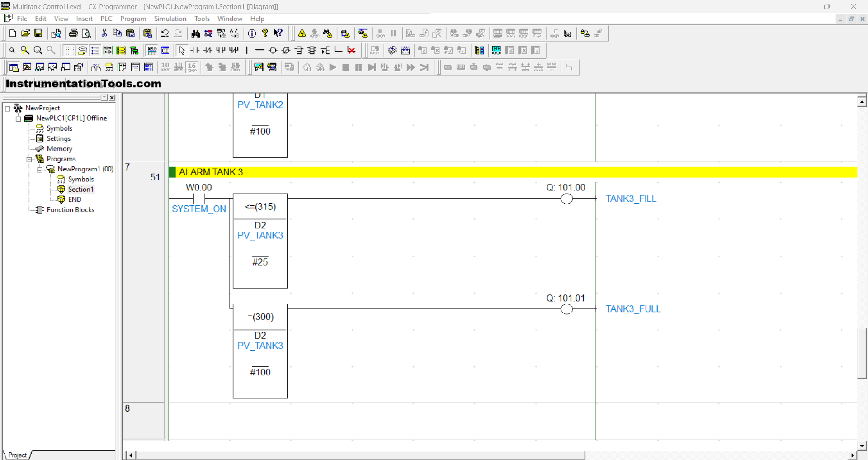This screenshot has width=868, height=460.
Task: Collapse the Programs tree node
Action: (x=29, y=159)
